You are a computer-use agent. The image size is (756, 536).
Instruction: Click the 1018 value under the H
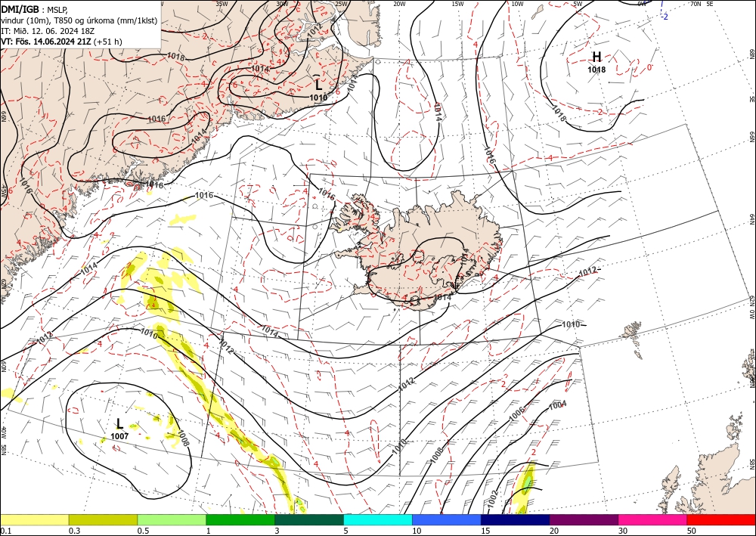(x=596, y=70)
